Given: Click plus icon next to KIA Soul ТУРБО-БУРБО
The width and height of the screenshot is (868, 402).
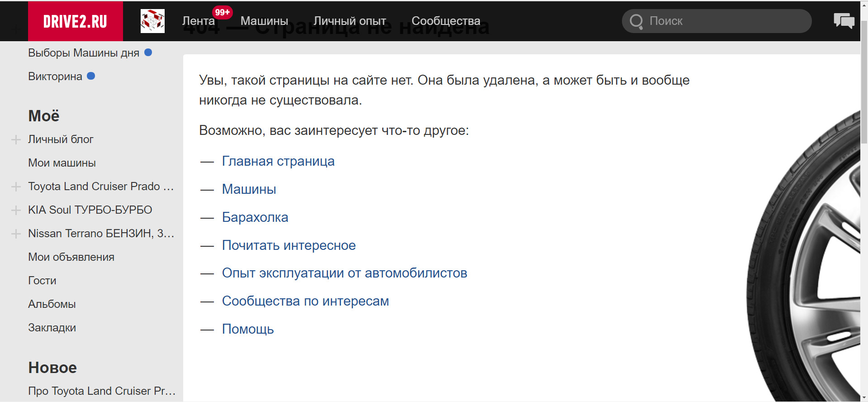Looking at the screenshot, I should tap(16, 210).
